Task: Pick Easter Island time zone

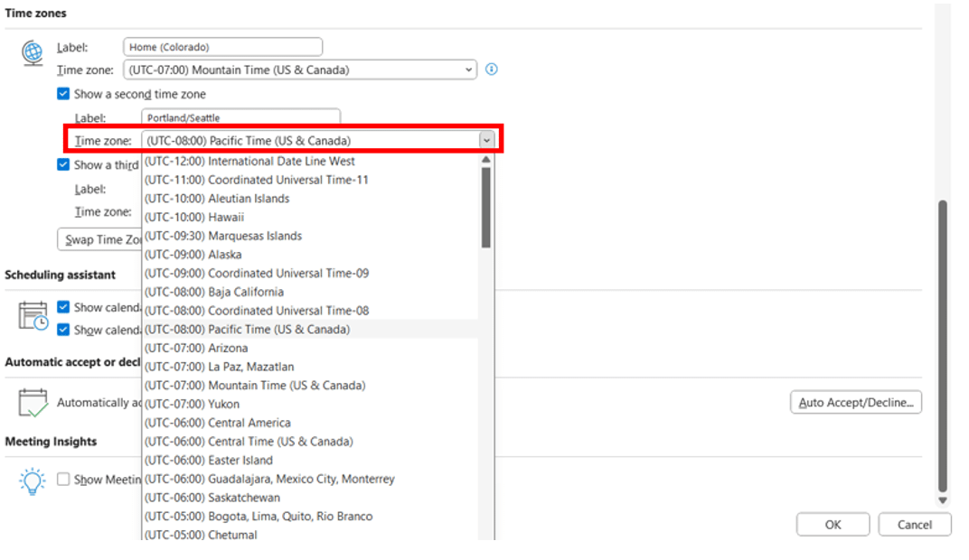Action: tap(310, 460)
